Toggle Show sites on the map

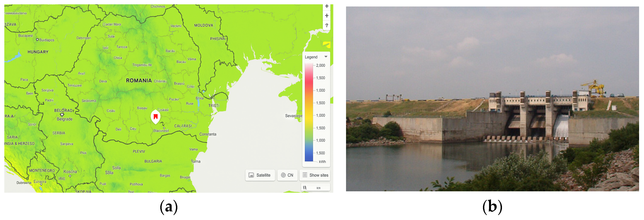(x=315, y=175)
